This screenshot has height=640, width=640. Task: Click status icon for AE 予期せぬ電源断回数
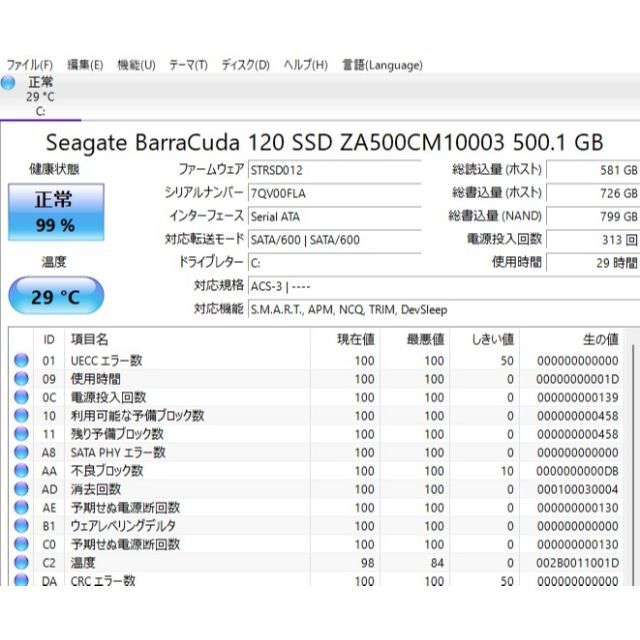coord(21,507)
